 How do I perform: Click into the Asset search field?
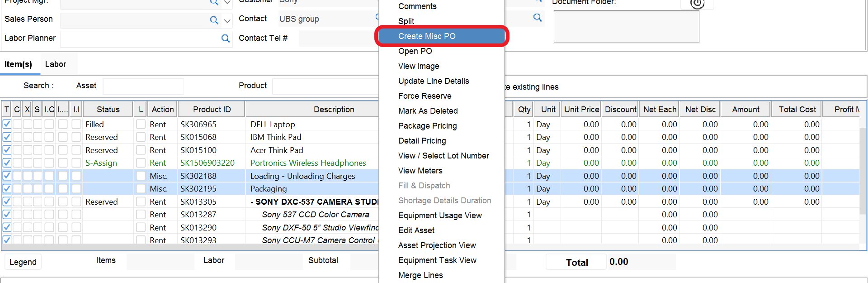[143, 86]
